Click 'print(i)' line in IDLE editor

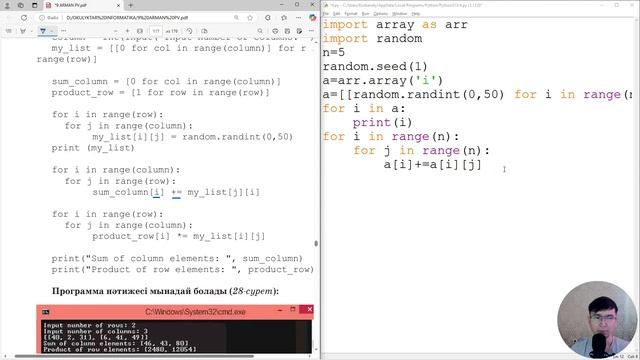click(382, 122)
